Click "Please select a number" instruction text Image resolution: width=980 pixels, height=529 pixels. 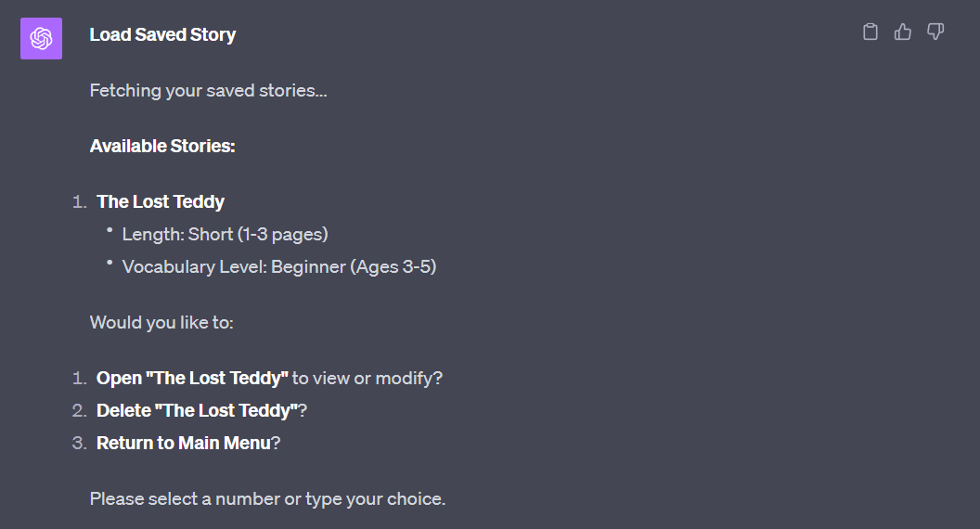(x=267, y=499)
